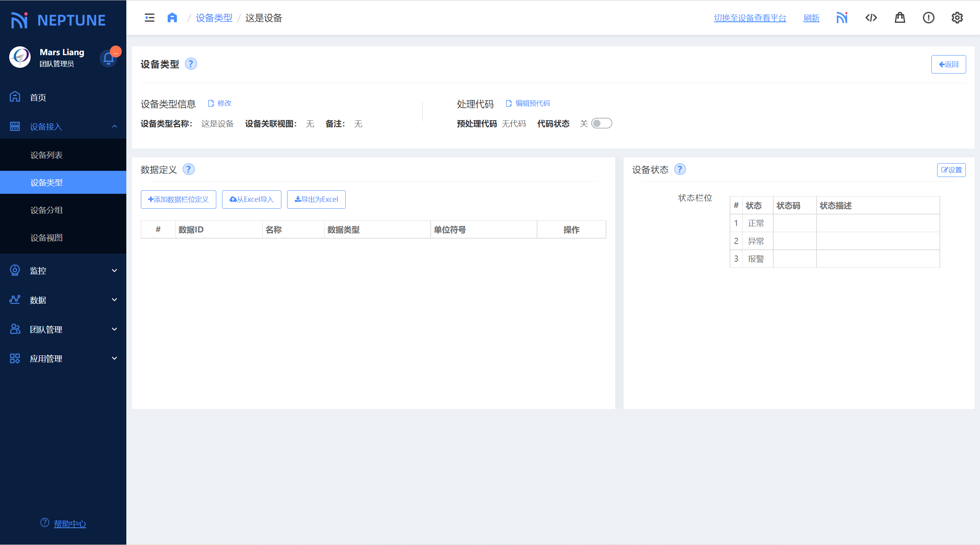Click the home icon in breadcrumb
The image size is (980, 545).
[172, 18]
